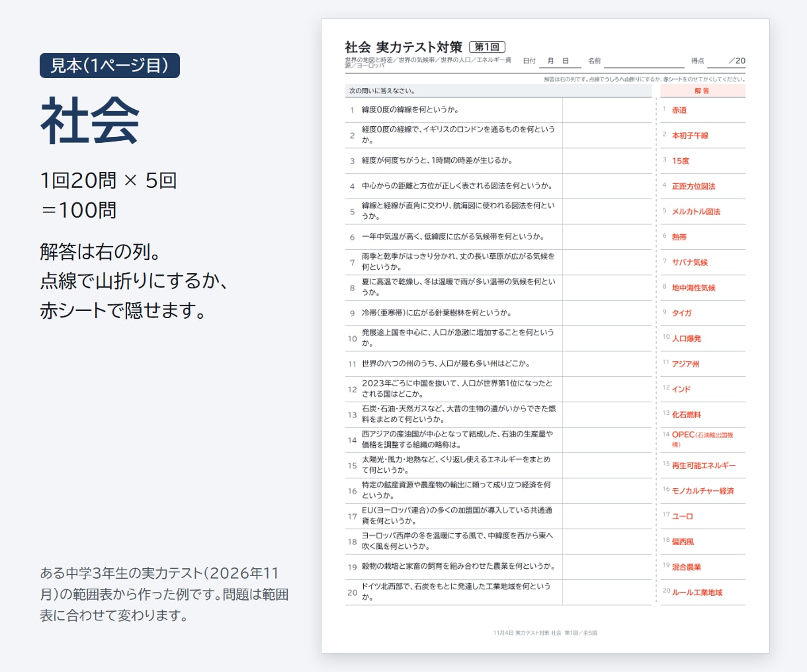Click the answer ルール工業地域
807x672 pixels.
click(x=697, y=593)
